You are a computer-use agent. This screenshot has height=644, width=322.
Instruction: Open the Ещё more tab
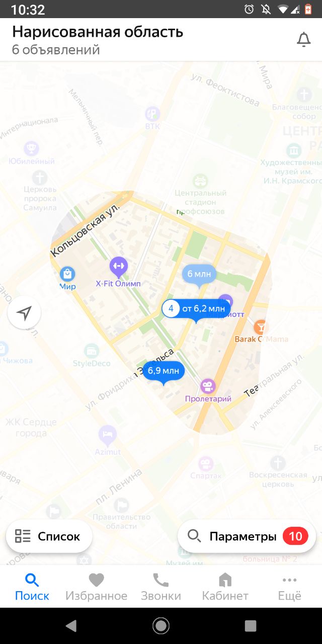(x=290, y=587)
